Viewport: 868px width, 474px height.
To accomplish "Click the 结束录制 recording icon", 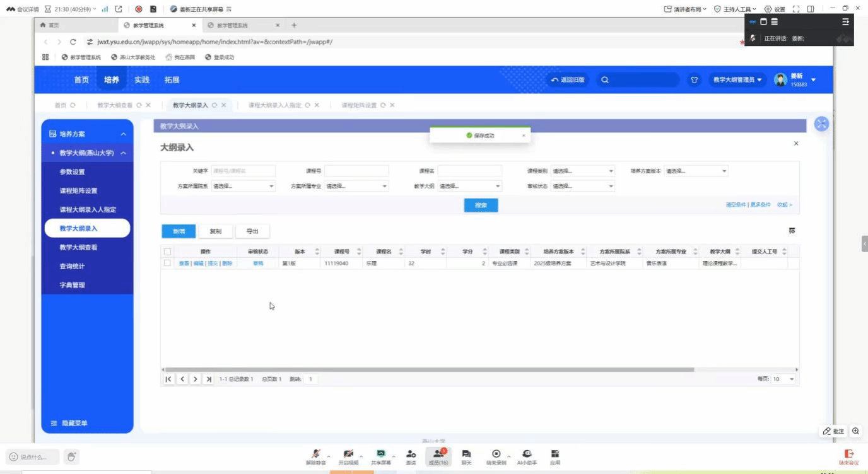I will pos(496,454).
